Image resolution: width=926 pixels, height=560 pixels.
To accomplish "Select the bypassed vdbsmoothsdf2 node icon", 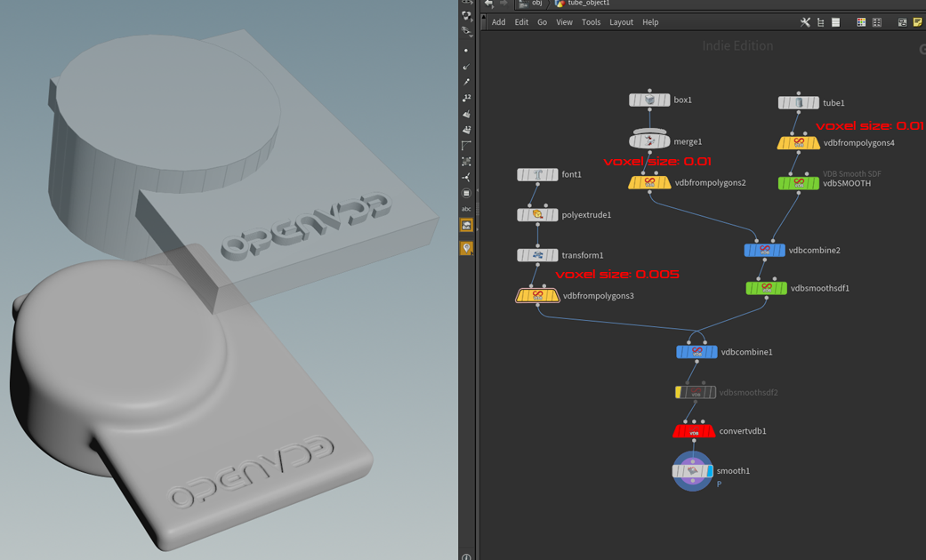I will click(696, 392).
